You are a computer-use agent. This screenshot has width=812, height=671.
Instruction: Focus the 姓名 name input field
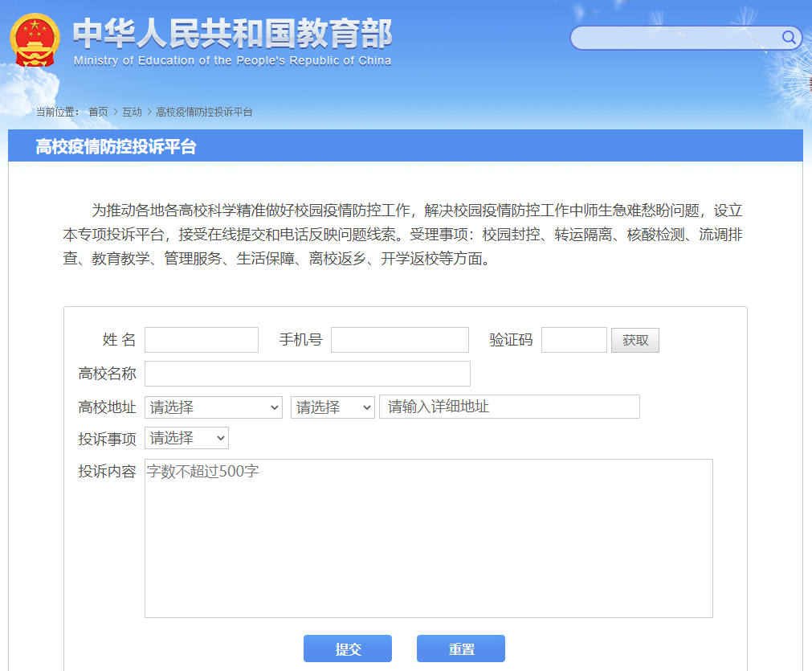(x=202, y=340)
